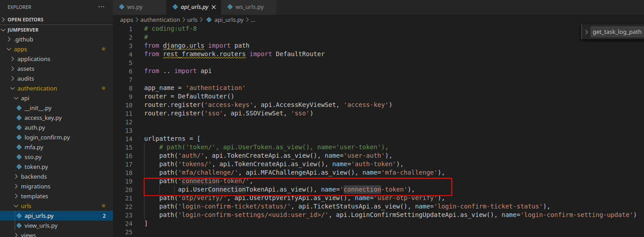Click line number 14 in the gutter
The width and height of the screenshot is (644, 237).
click(129, 139)
